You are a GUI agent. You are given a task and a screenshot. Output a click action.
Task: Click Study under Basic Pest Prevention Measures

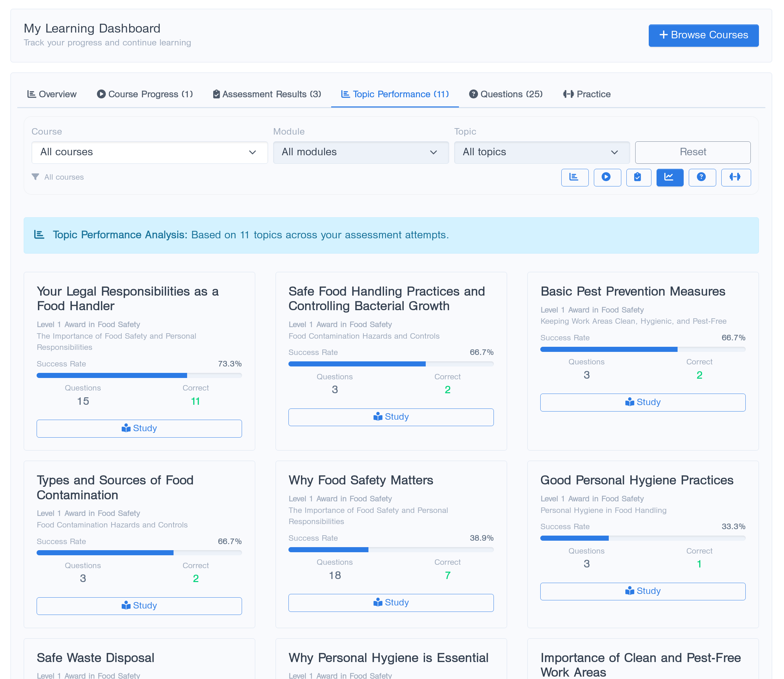pyautogui.click(x=642, y=402)
